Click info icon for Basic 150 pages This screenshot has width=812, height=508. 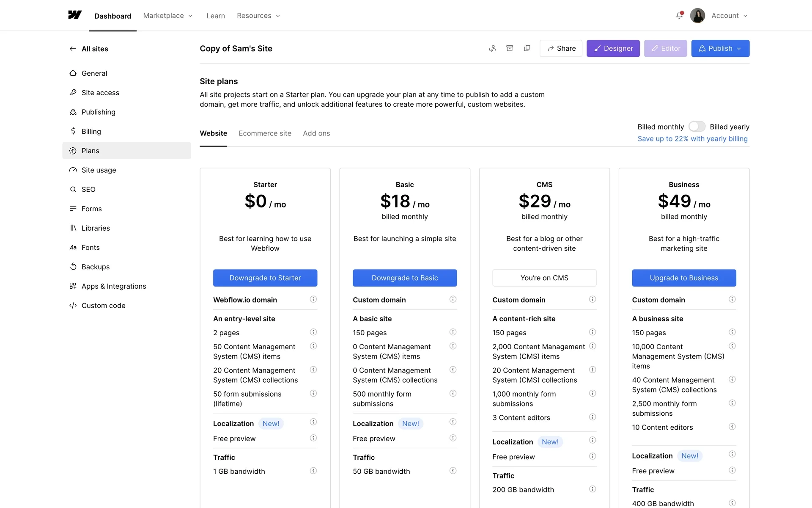coord(453,332)
